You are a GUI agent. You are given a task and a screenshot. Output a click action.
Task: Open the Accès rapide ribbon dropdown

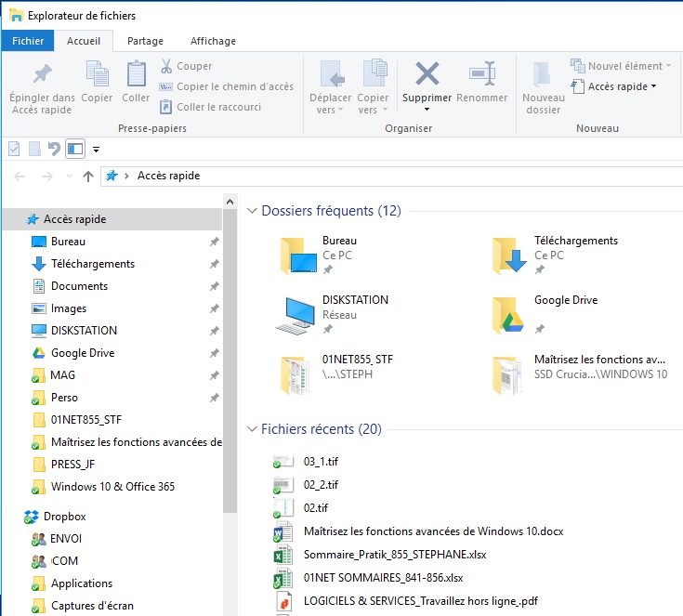coord(613,86)
